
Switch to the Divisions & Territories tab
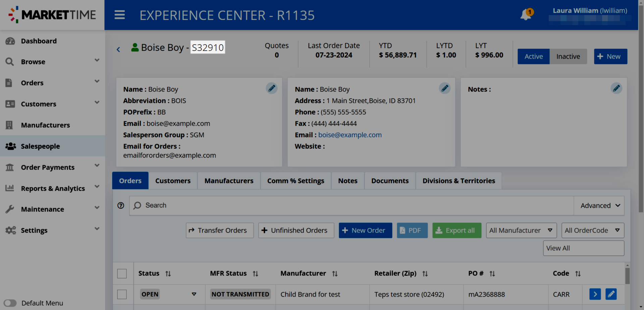point(459,181)
